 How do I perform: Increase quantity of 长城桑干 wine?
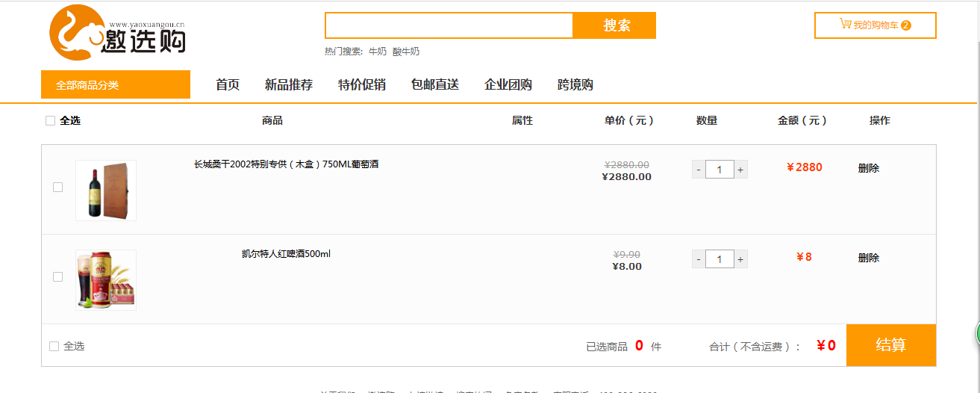pyautogui.click(x=740, y=170)
